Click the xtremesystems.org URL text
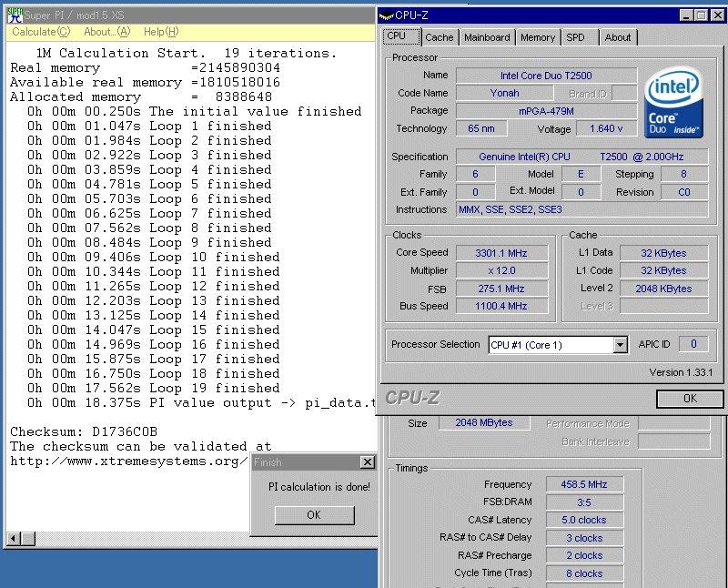This screenshot has height=588, width=728. [x=128, y=461]
